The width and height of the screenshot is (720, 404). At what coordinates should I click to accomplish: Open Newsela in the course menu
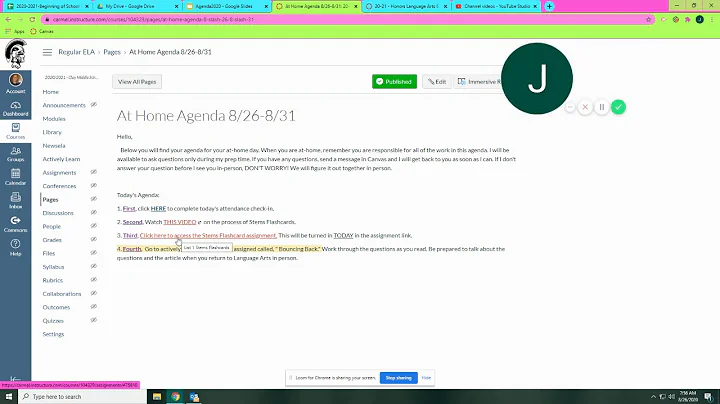tap(54, 146)
